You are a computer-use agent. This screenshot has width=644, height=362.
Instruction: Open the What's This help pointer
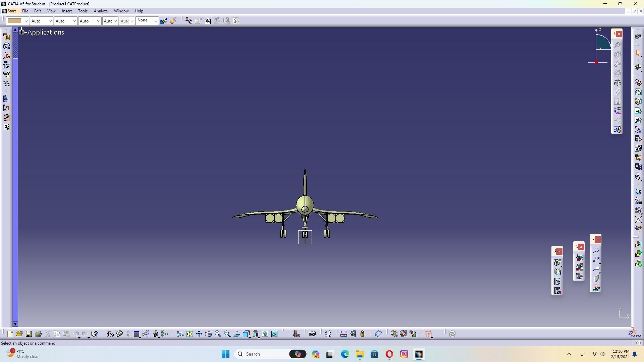coord(95,334)
